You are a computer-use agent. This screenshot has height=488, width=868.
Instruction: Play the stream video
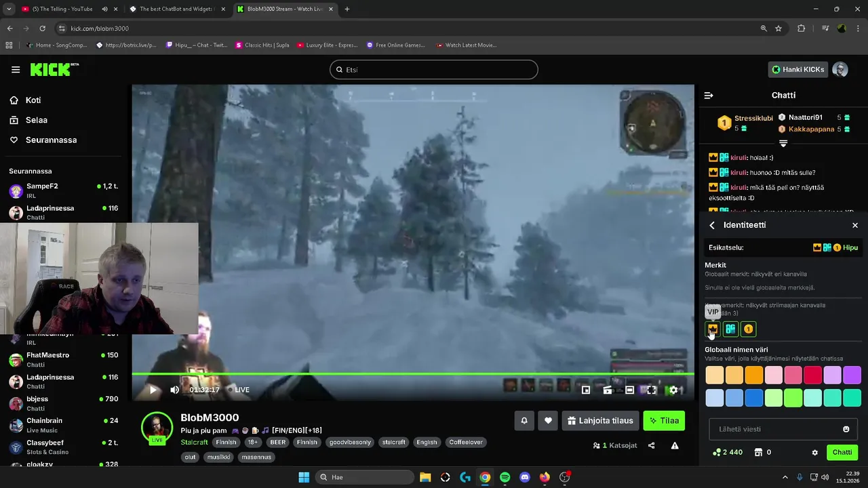(x=153, y=390)
